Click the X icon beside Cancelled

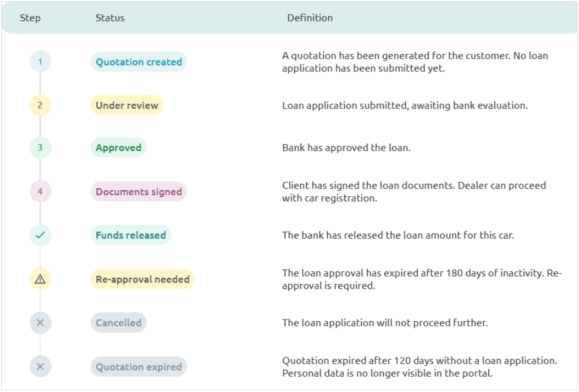[x=40, y=322]
